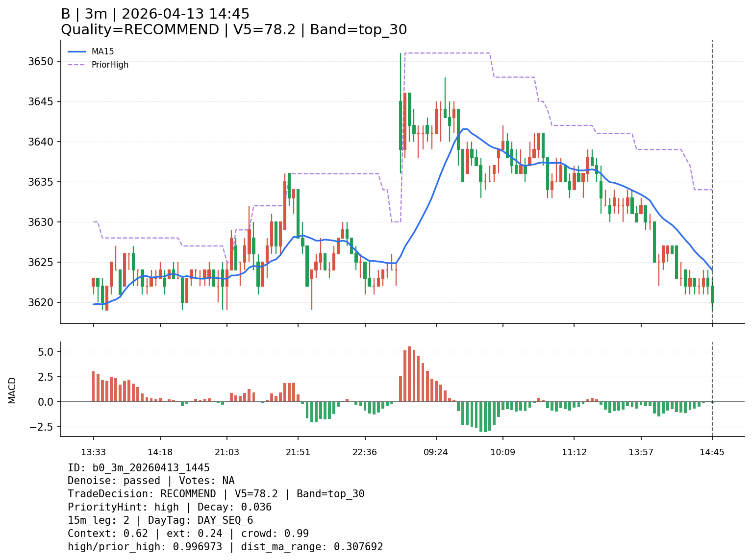Screen dimensions: 752x560
Task: Click the purple dashed PriorHigh legend sample
Action: 76,65
